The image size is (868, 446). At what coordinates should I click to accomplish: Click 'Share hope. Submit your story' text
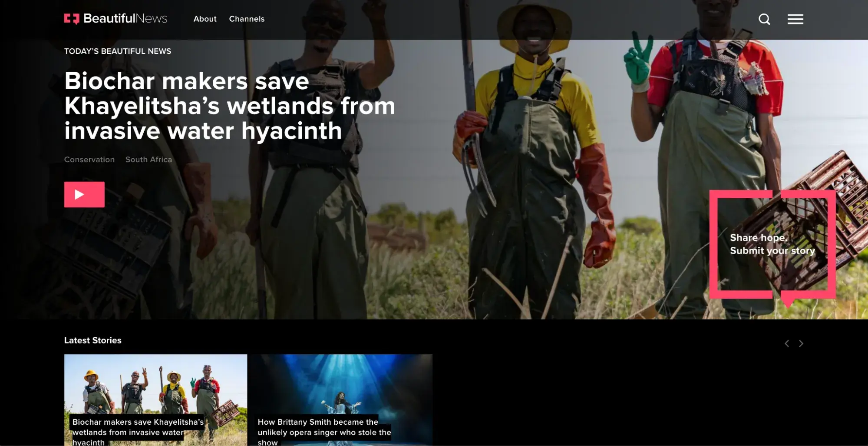click(x=772, y=244)
